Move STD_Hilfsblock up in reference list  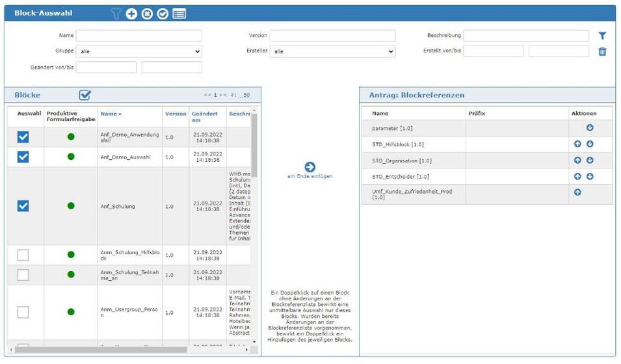tap(577, 144)
